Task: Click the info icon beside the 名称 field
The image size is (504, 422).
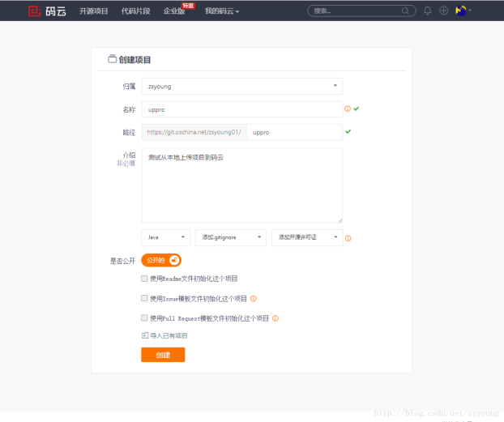Action: pos(348,109)
